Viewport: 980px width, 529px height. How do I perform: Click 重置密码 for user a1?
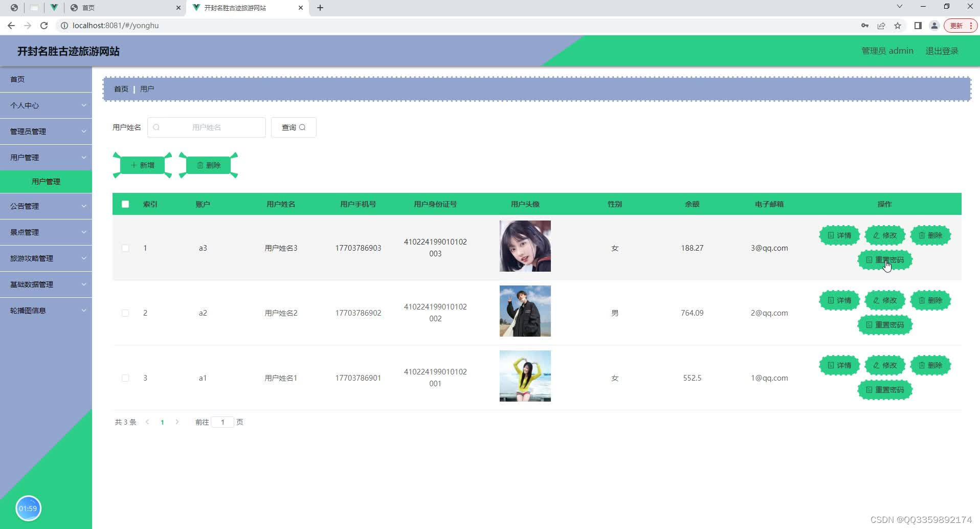coord(885,390)
